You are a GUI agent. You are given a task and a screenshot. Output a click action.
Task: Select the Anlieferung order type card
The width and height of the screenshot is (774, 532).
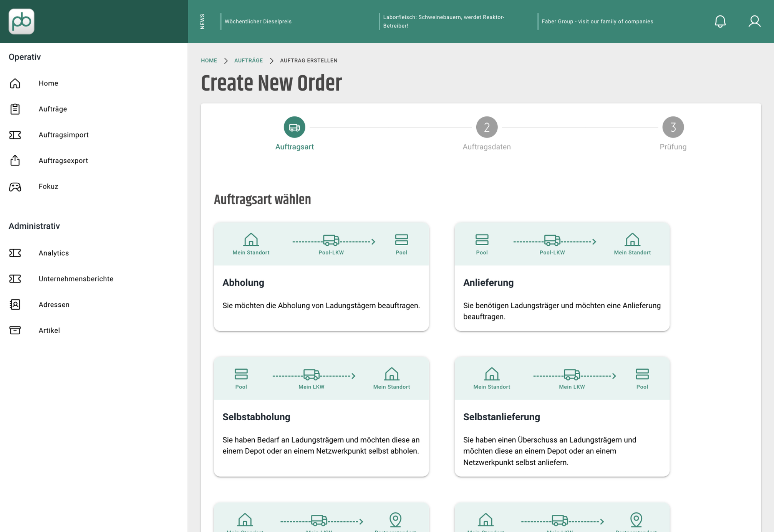[562, 276]
